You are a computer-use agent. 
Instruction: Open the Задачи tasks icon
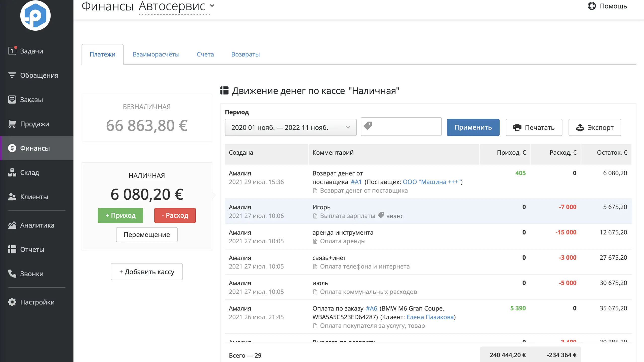[x=12, y=51]
